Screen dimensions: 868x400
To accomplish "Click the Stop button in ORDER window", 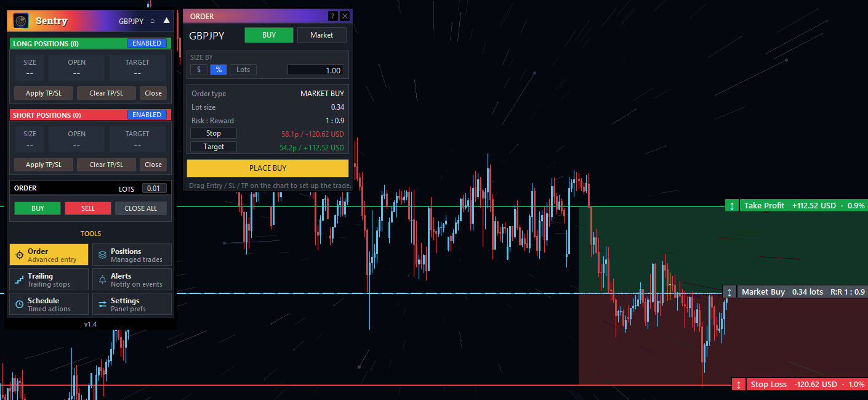I will click(x=213, y=133).
